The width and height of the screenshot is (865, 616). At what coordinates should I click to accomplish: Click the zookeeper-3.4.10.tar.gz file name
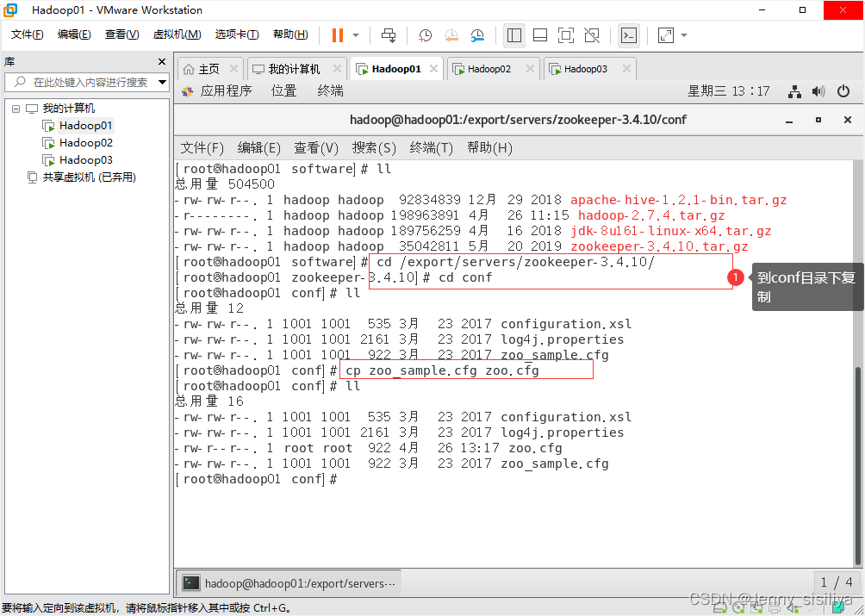pyautogui.click(x=659, y=246)
